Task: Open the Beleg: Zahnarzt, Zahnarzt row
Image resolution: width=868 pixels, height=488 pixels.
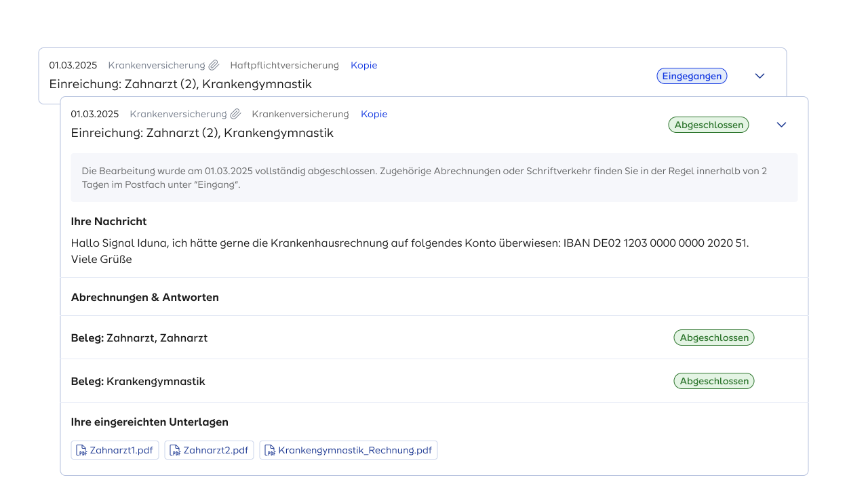Action: 139,338
